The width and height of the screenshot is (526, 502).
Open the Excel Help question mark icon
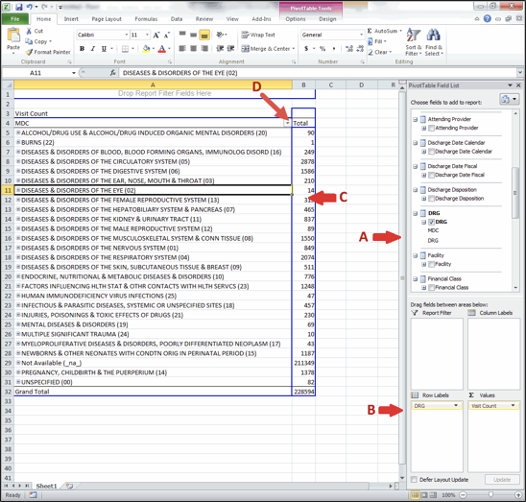487,19
